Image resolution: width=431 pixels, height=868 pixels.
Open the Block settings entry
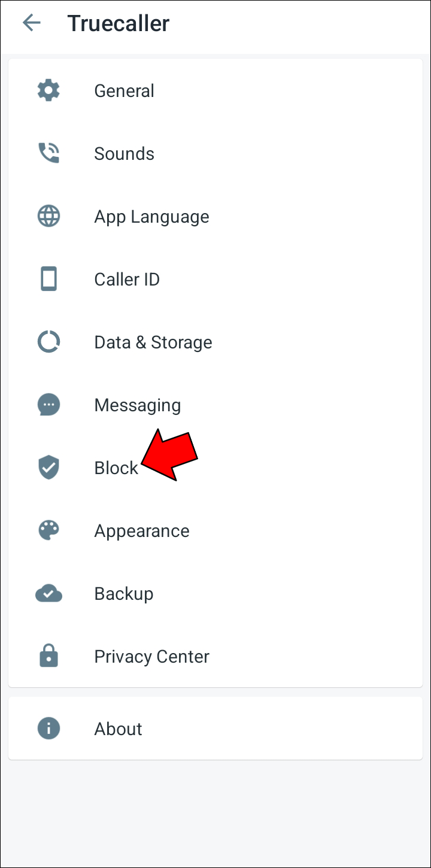[116, 468]
